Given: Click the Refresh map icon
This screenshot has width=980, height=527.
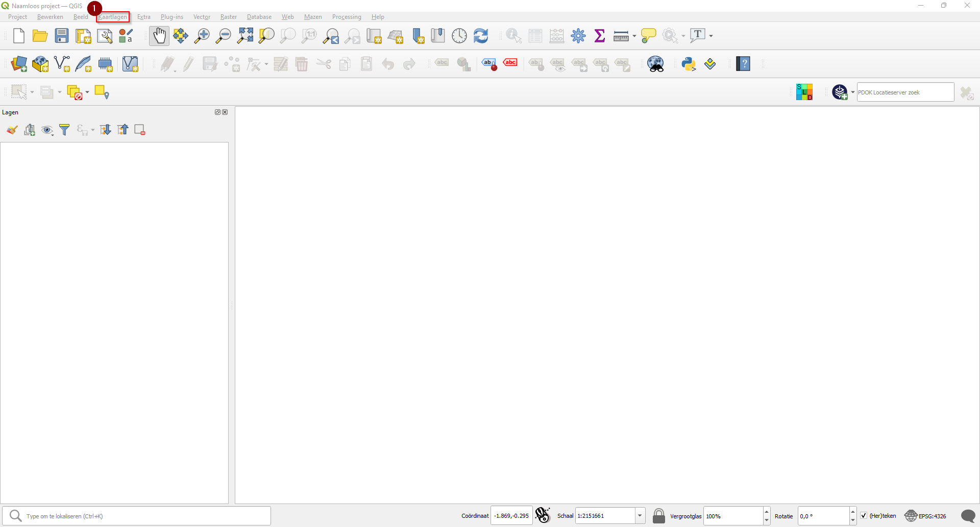Looking at the screenshot, I should (x=481, y=36).
